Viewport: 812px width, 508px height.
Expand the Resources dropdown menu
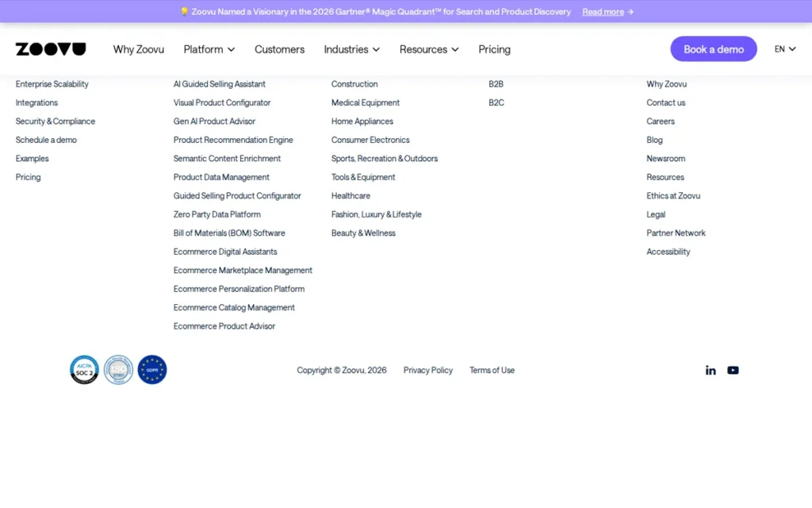[429, 49]
